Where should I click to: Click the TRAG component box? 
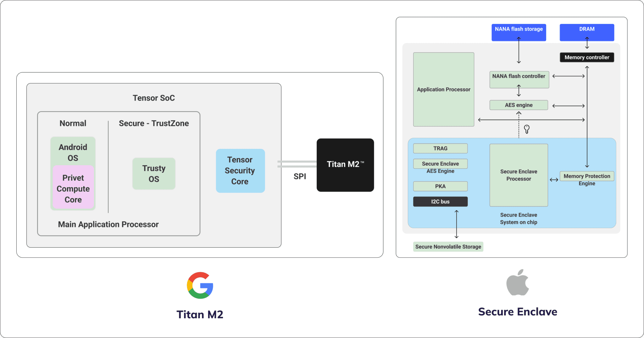440,148
